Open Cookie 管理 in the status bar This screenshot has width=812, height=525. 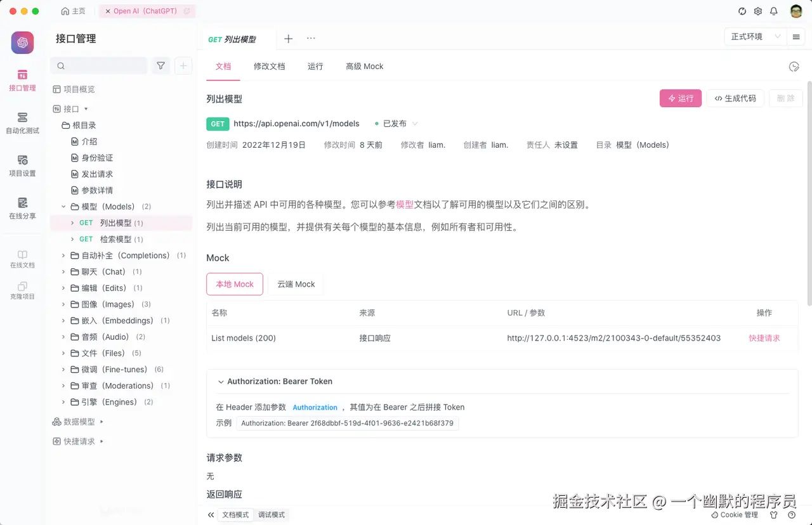[735, 515]
